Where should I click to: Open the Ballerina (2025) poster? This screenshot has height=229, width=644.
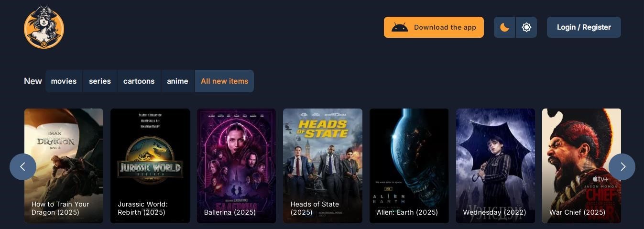pyautogui.click(x=236, y=166)
